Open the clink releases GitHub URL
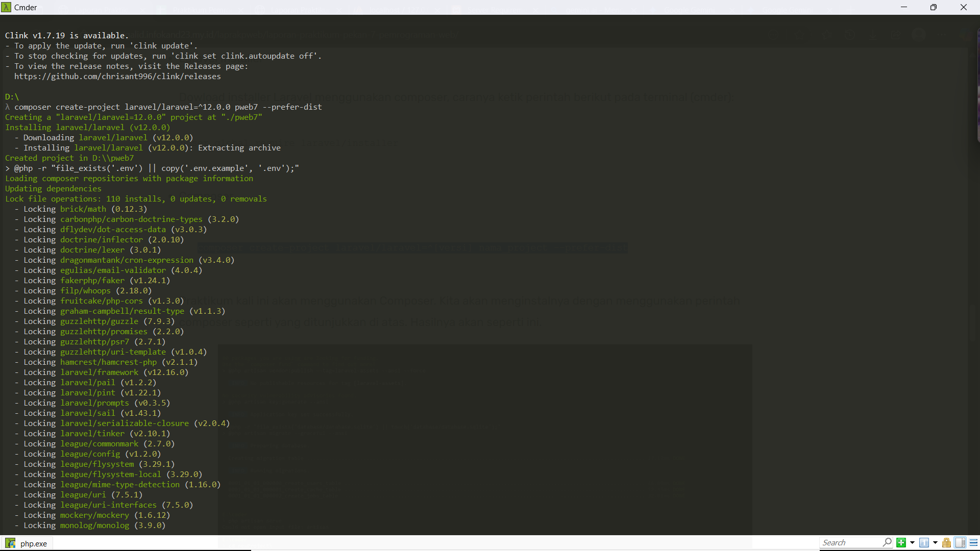The image size is (980, 551). 117,77
